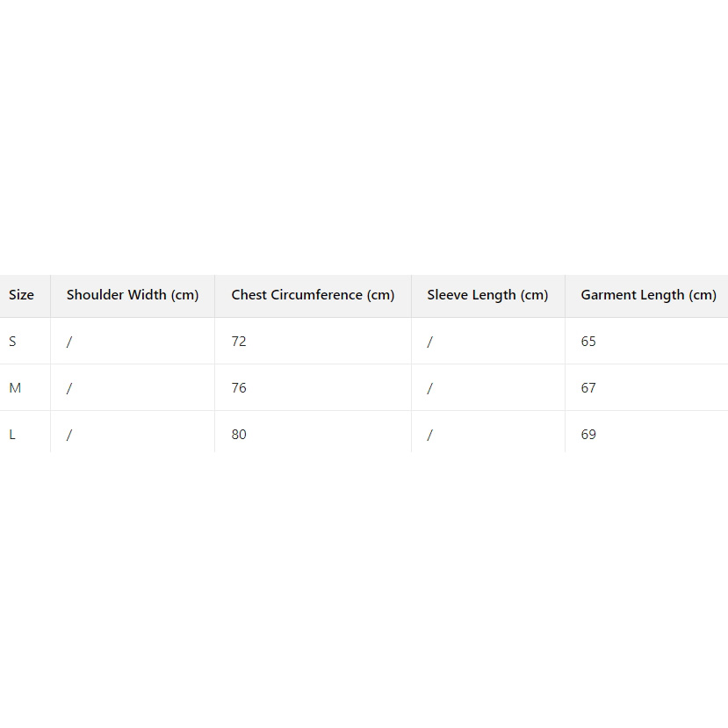This screenshot has width=728, height=728.
Task: Click chest circumference value 80
Action: [x=239, y=435]
